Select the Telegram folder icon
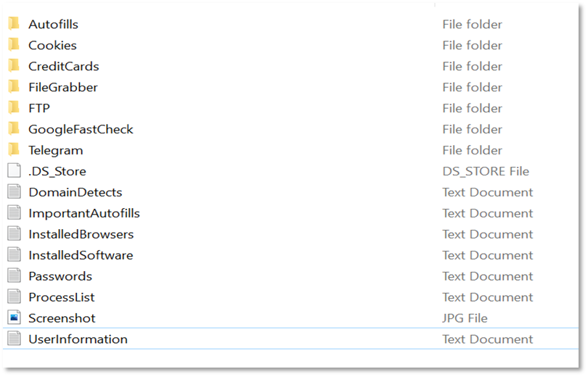Image resolution: width=588 pixels, height=377 pixels. pyautogui.click(x=14, y=149)
